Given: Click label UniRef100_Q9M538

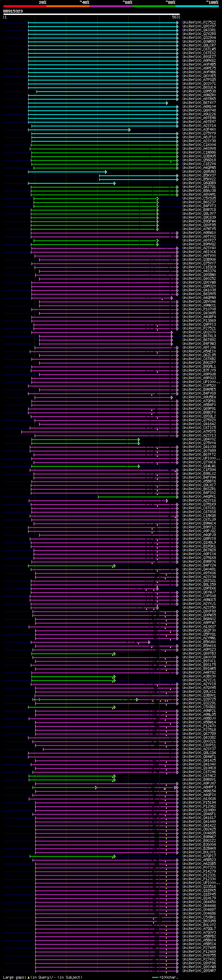Looking at the screenshot, I should pyautogui.click(x=199, y=91).
